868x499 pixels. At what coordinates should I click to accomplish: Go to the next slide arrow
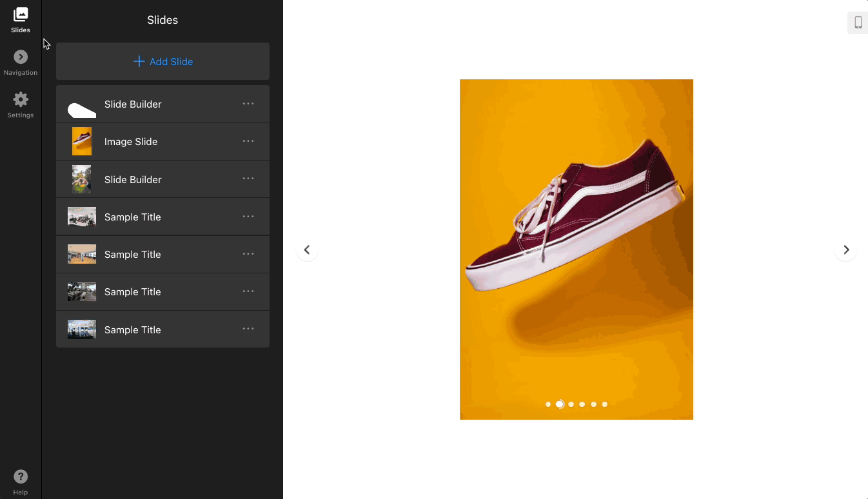coord(846,249)
